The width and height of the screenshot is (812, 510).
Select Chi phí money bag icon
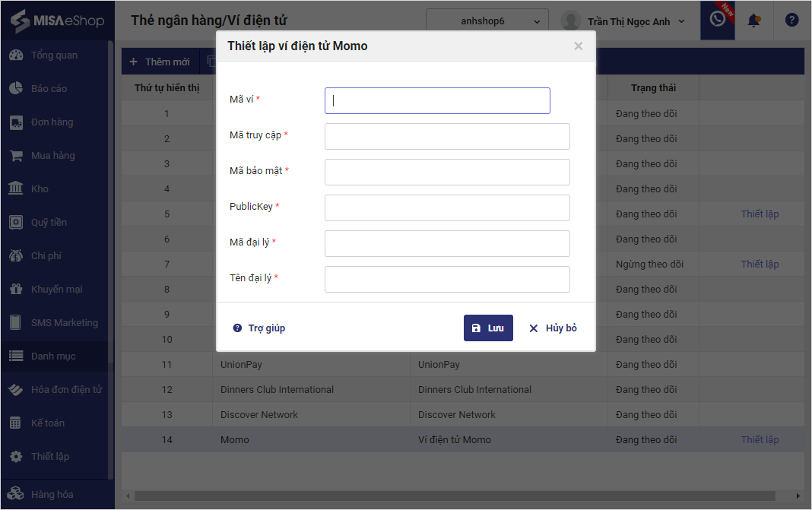coord(16,256)
